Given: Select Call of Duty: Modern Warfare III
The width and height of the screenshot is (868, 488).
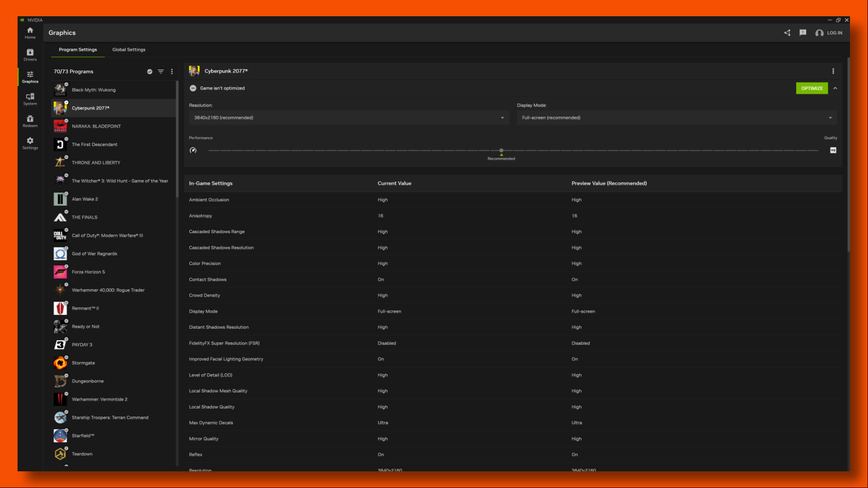Looking at the screenshot, I should click(113, 236).
